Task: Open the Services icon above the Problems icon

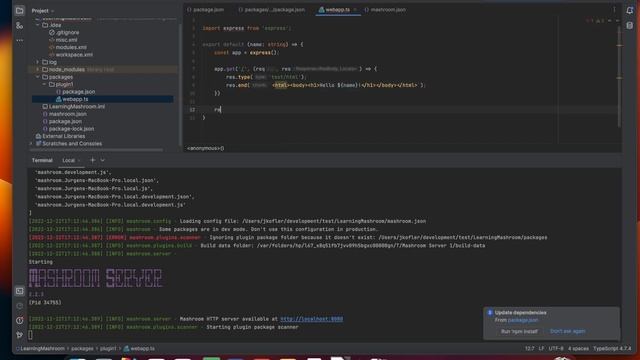Action: [19, 306]
